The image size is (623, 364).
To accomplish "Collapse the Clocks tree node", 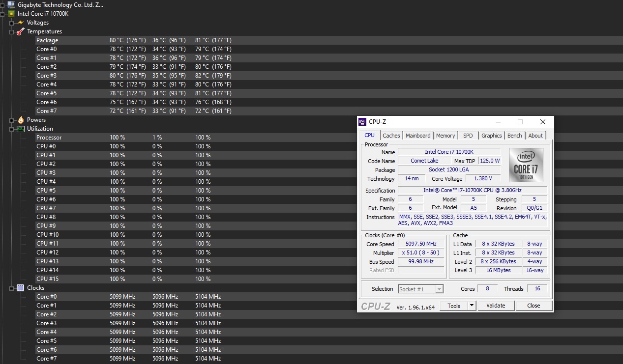I will click(x=11, y=288).
